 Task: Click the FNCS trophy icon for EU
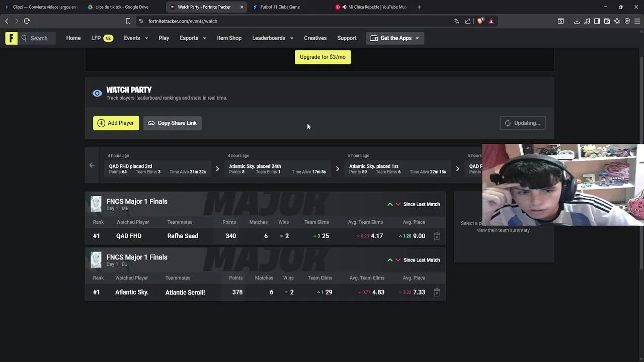coord(96,260)
